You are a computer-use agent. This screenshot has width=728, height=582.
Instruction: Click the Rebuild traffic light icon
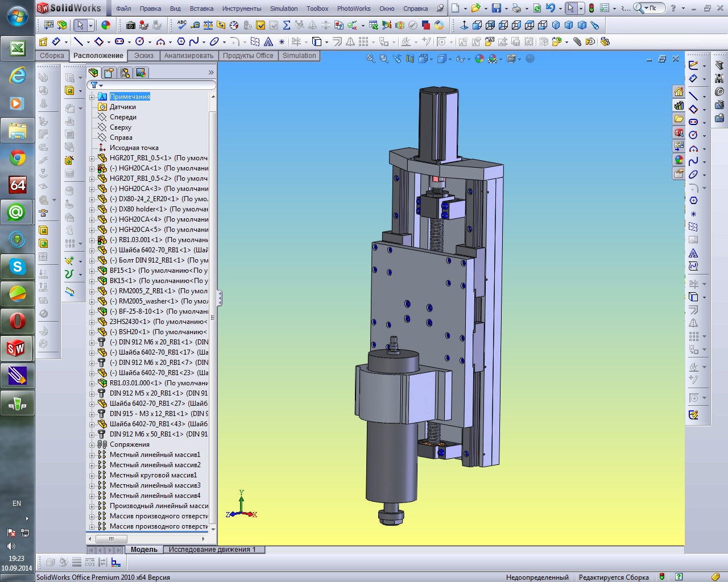pos(591,9)
